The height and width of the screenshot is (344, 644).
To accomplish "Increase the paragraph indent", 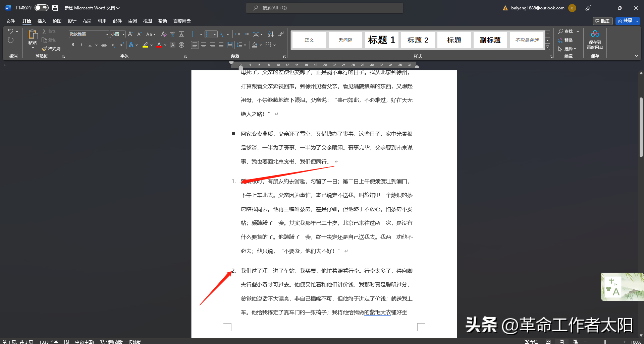I will (x=246, y=34).
